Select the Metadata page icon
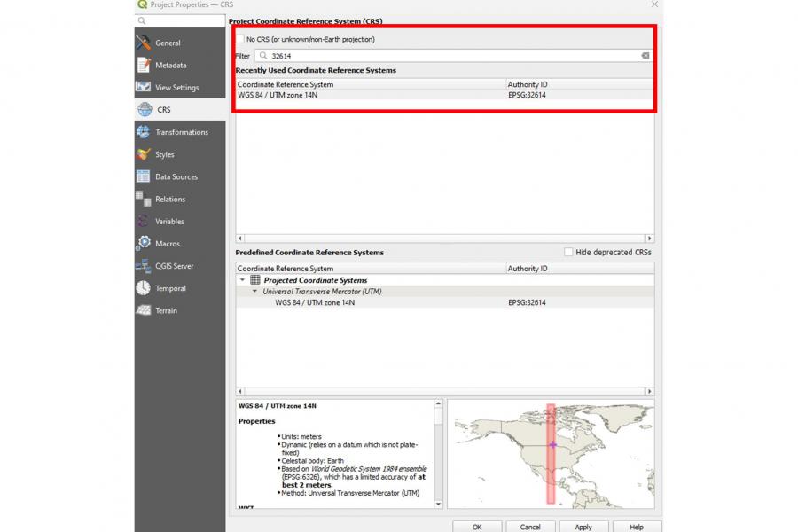The width and height of the screenshot is (798, 532). (144, 65)
